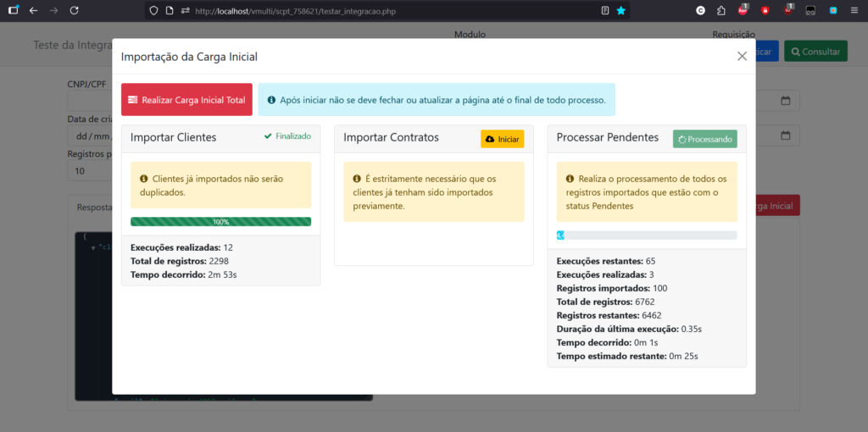Open the extensions puzzle icon
Image resolution: width=868 pixels, height=432 pixels.
tap(721, 11)
